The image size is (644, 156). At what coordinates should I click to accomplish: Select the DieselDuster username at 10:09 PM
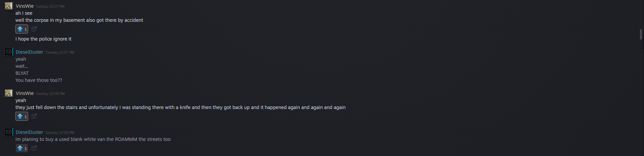[30, 132]
